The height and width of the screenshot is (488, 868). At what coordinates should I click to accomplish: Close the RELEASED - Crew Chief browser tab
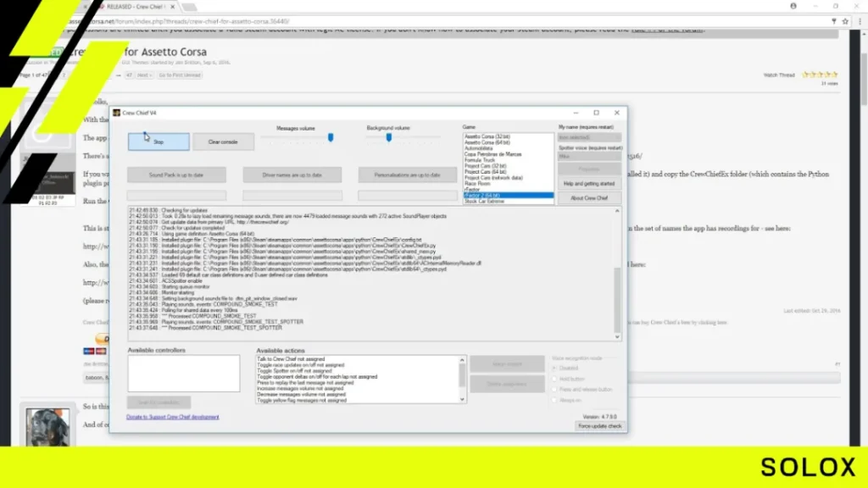click(x=173, y=7)
